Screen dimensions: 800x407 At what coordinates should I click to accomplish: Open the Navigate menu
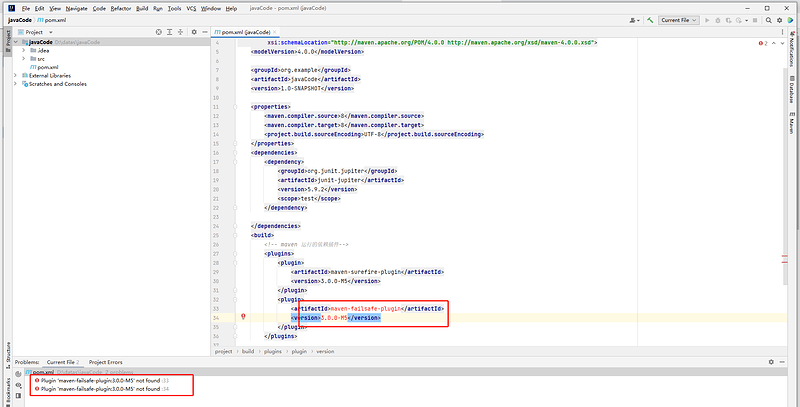[x=77, y=9]
